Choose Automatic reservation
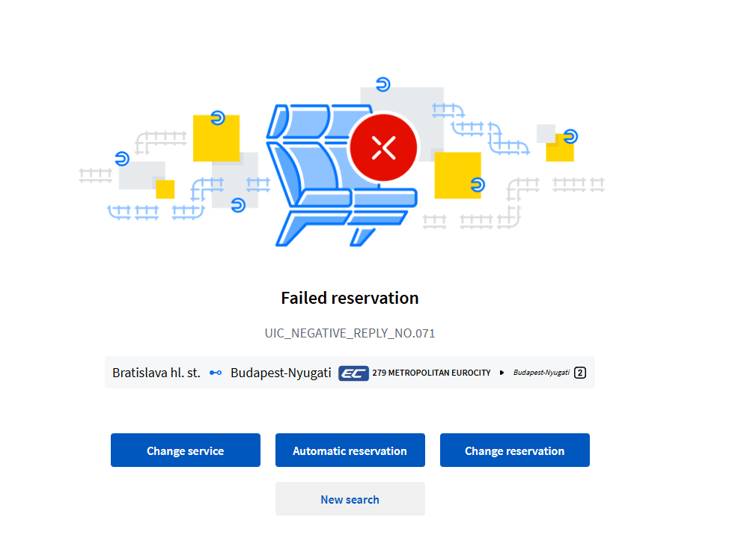The width and height of the screenshot is (756, 553). [x=350, y=450]
